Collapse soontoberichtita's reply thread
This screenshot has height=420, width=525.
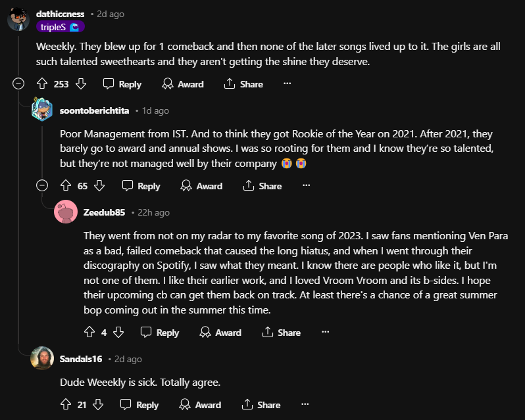(42, 186)
